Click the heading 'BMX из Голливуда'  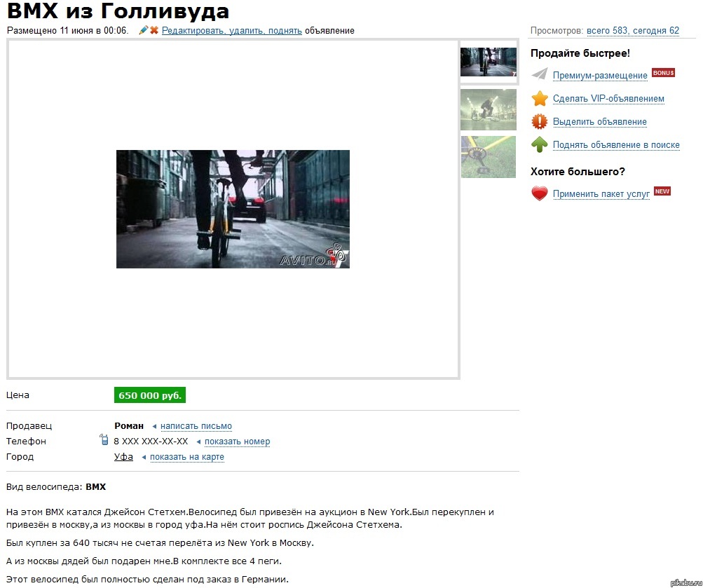coord(118,11)
